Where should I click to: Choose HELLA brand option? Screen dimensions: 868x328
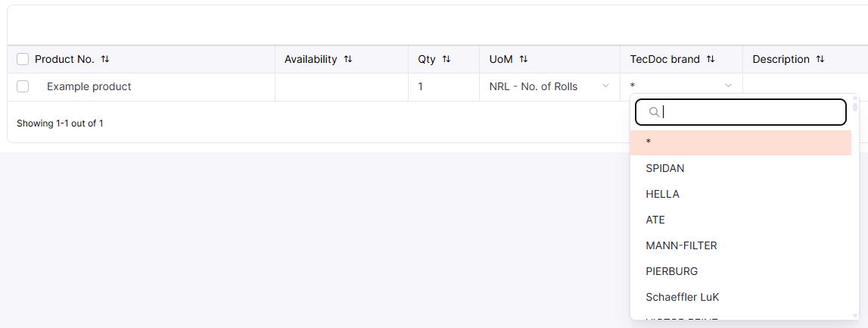pyautogui.click(x=663, y=194)
